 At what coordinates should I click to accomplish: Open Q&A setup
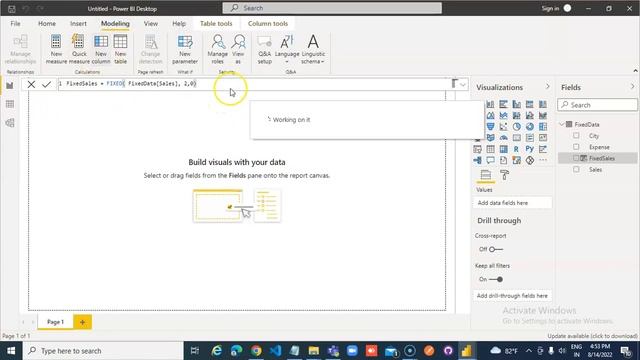[264, 49]
